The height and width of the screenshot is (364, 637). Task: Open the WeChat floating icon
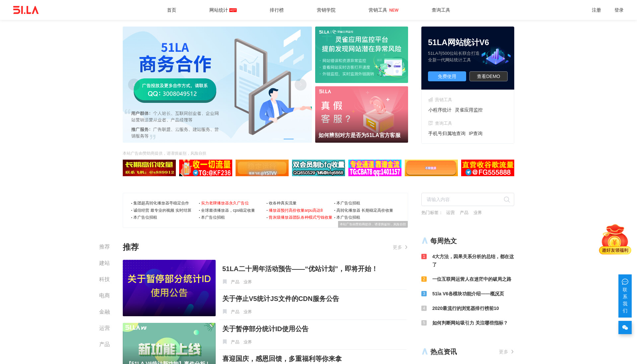coord(625,328)
